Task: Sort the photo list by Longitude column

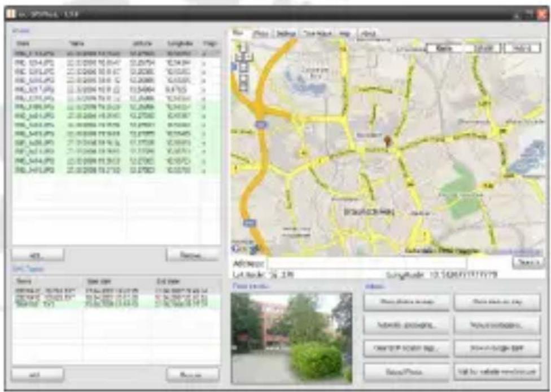Action: click(x=180, y=43)
